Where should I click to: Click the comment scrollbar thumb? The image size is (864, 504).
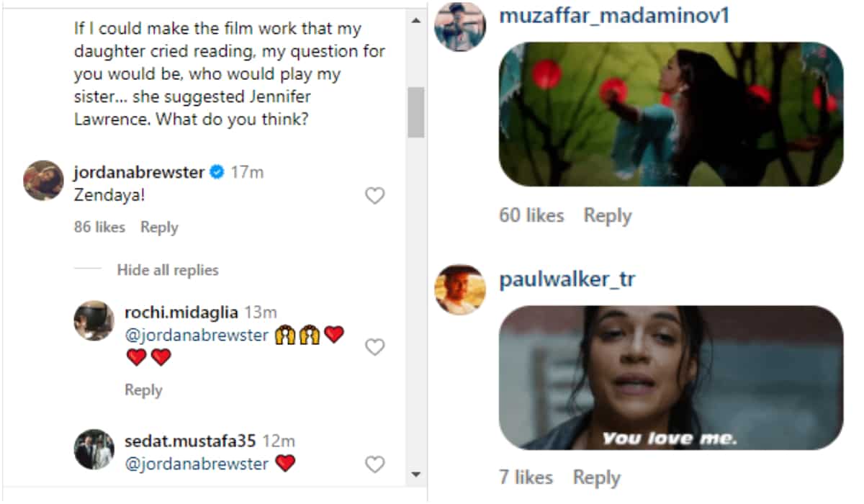[x=415, y=112]
